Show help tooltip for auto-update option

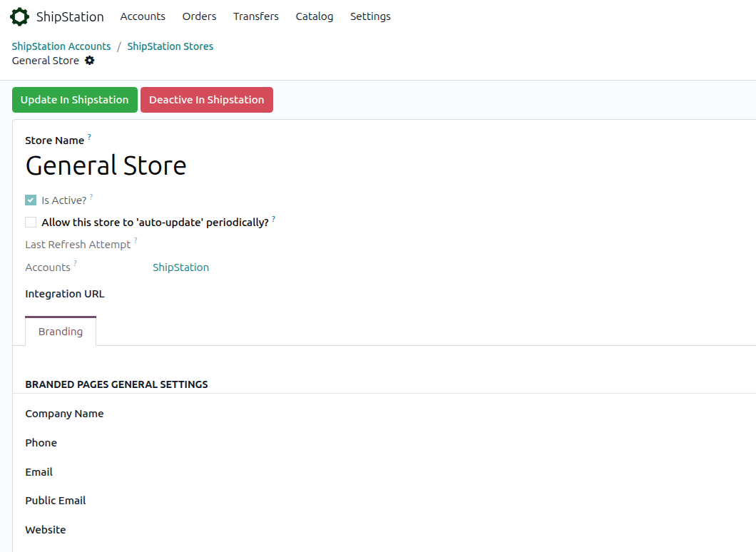tap(273, 219)
